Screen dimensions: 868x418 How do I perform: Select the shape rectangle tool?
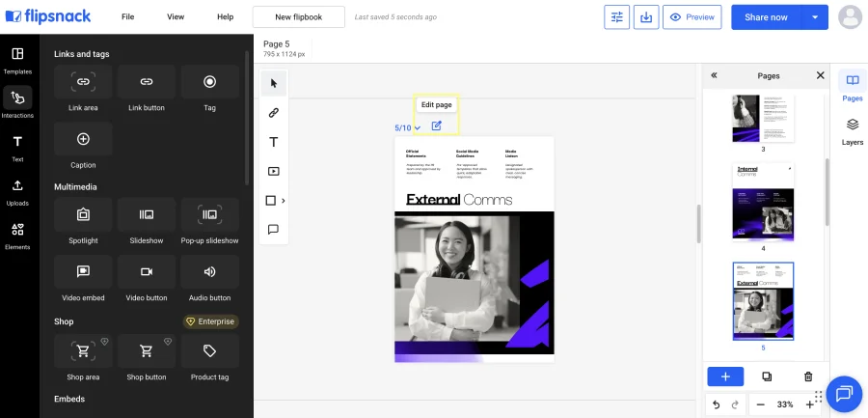(x=271, y=201)
